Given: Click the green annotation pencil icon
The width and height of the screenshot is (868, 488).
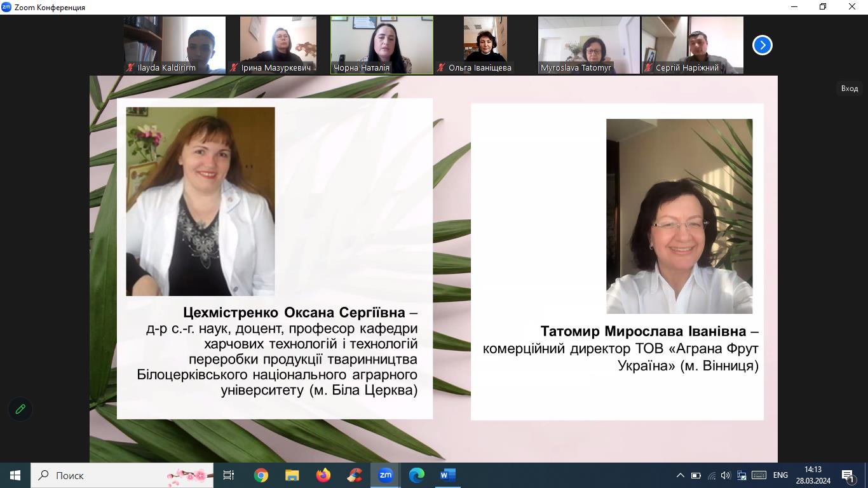Looking at the screenshot, I should (20, 409).
